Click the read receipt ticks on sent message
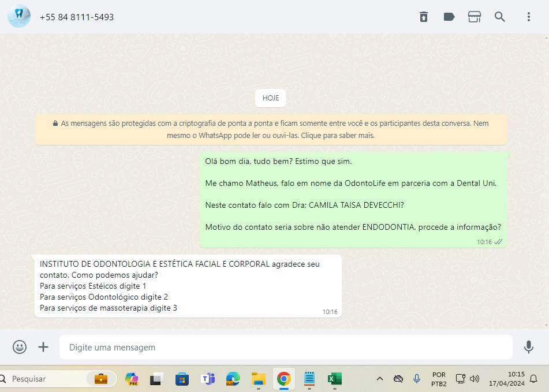Image resolution: width=549 pixels, height=392 pixels. coord(498,242)
